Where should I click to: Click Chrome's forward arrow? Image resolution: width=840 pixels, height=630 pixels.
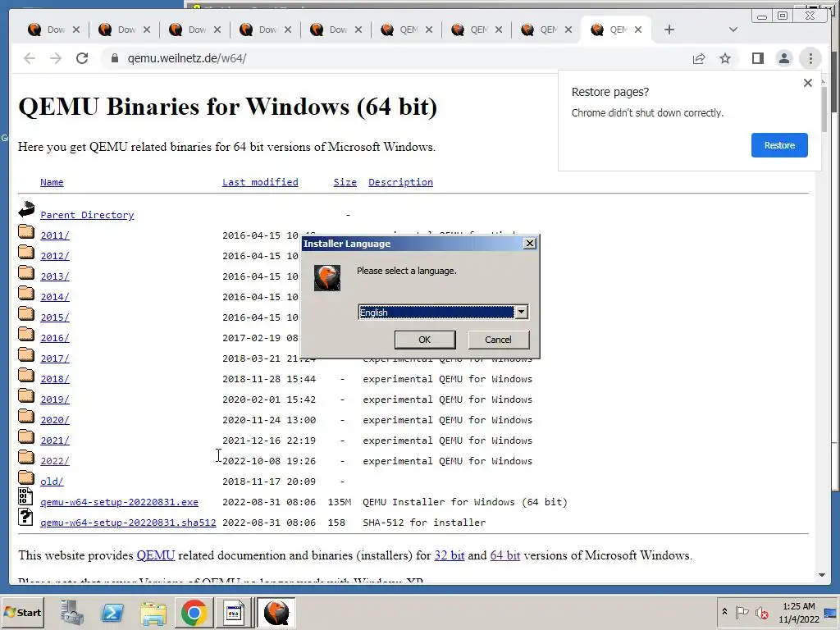coord(56,58)
